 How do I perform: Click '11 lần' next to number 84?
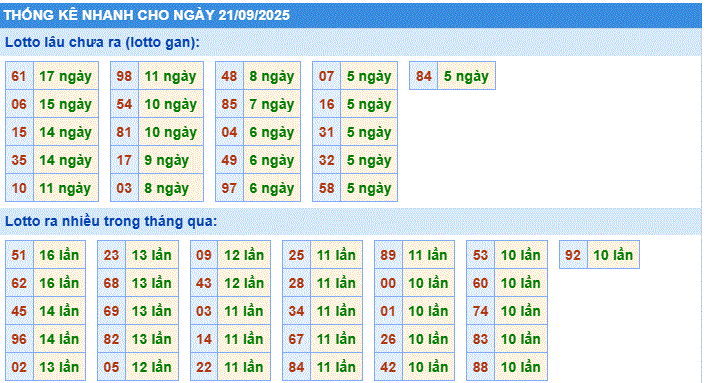tap(336, 366)
